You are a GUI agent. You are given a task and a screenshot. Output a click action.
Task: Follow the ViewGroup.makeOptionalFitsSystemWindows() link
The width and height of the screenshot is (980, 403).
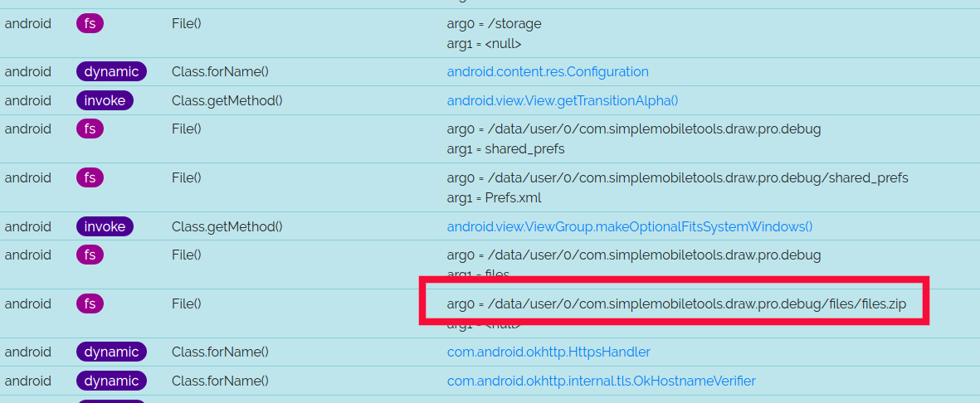(630, 226)
